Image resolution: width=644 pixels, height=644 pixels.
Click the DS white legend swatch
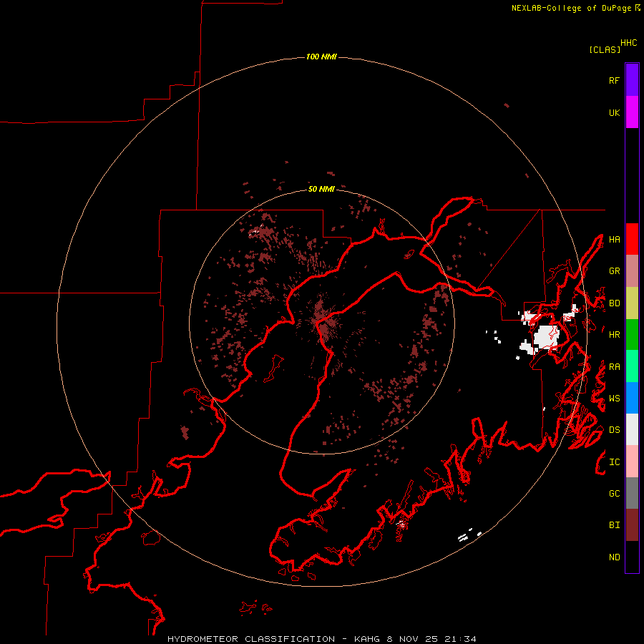point(632,429)
